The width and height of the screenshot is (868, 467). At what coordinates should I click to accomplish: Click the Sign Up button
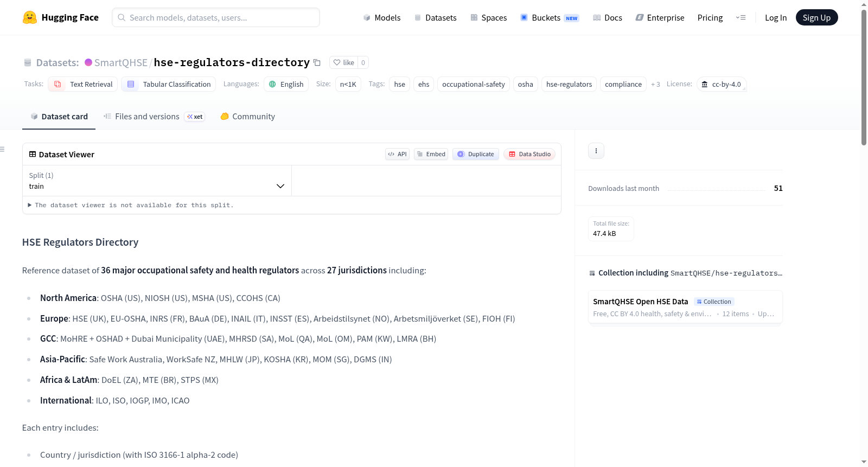(x=816, y=17)
